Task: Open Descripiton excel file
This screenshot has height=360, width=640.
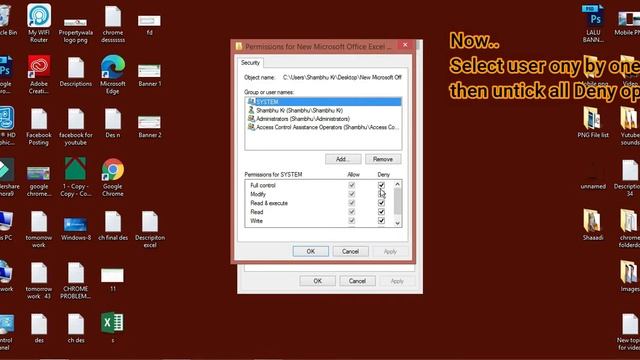Action: pyautogui.click(x=150, y=229)
